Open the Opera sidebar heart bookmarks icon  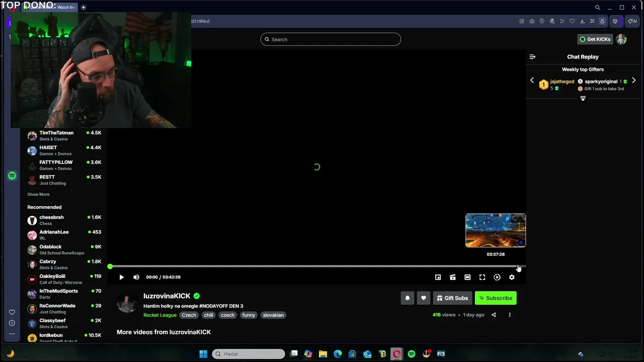pyautogui.click(x=12, y=312)
